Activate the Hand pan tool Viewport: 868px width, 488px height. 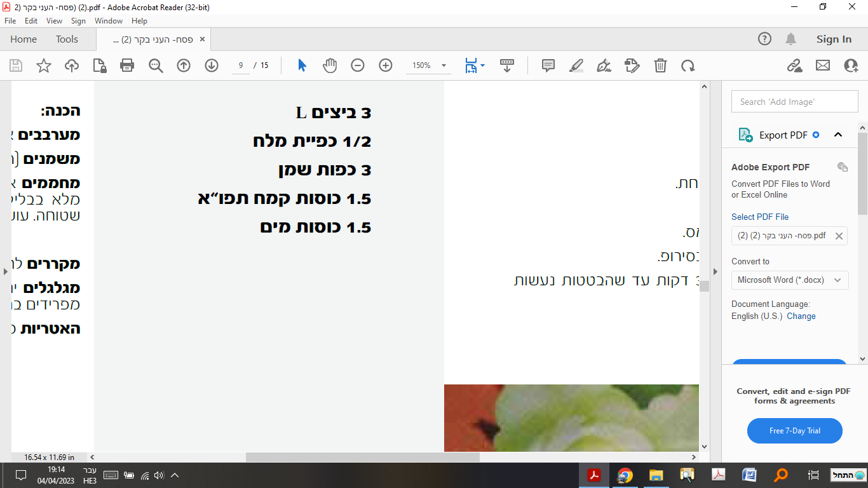[x=330, y=65]
